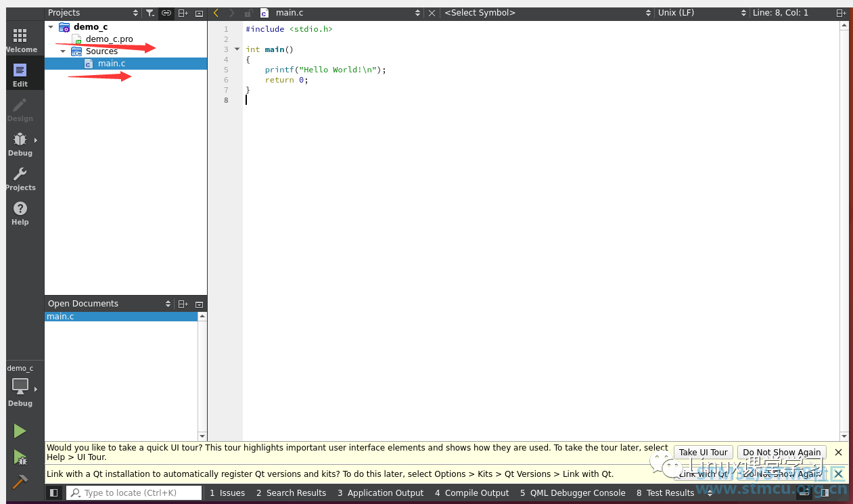Click the filter tree icon in Projects

[150, 13]
